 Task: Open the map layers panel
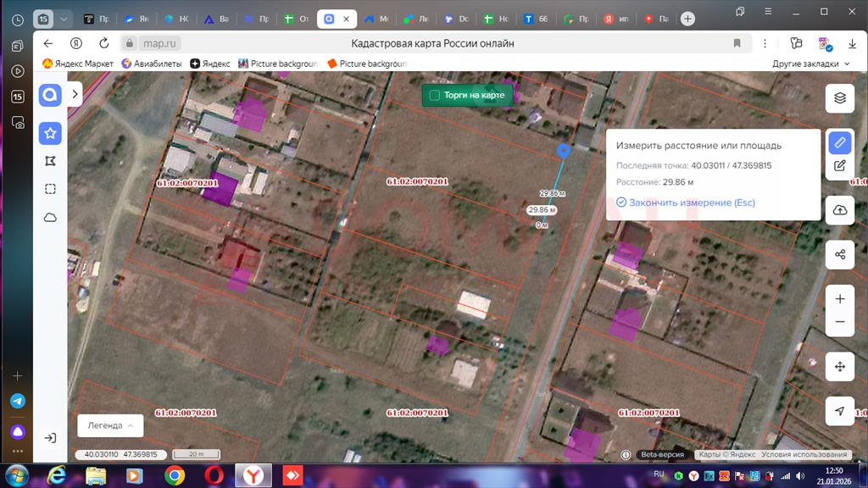click(839, 97)
